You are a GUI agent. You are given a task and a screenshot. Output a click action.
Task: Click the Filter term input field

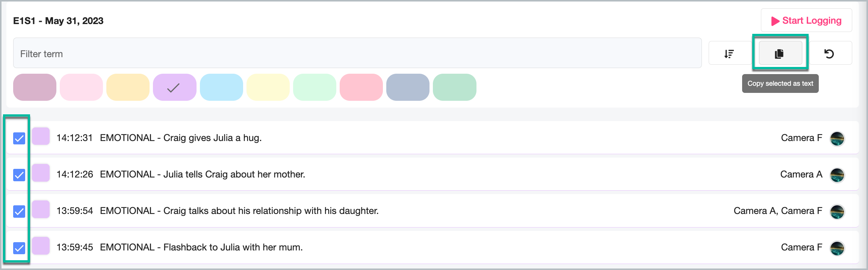[357, 53]
